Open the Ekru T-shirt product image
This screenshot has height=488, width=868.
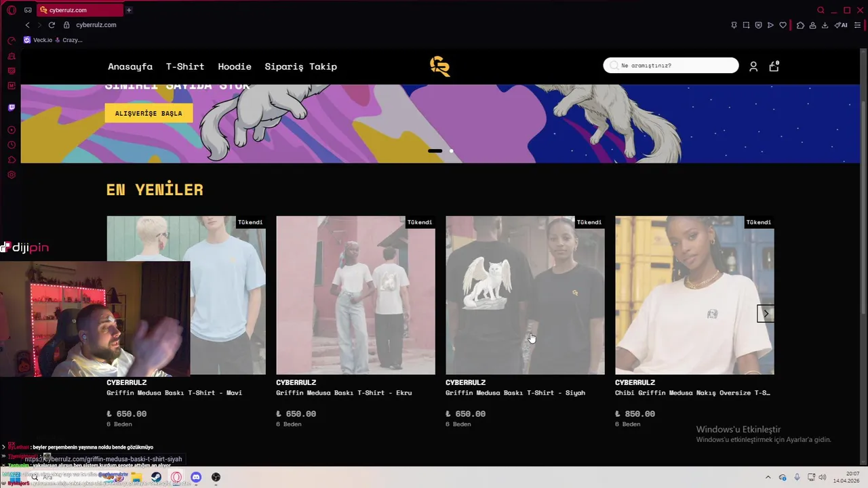[x=355, y=295]
